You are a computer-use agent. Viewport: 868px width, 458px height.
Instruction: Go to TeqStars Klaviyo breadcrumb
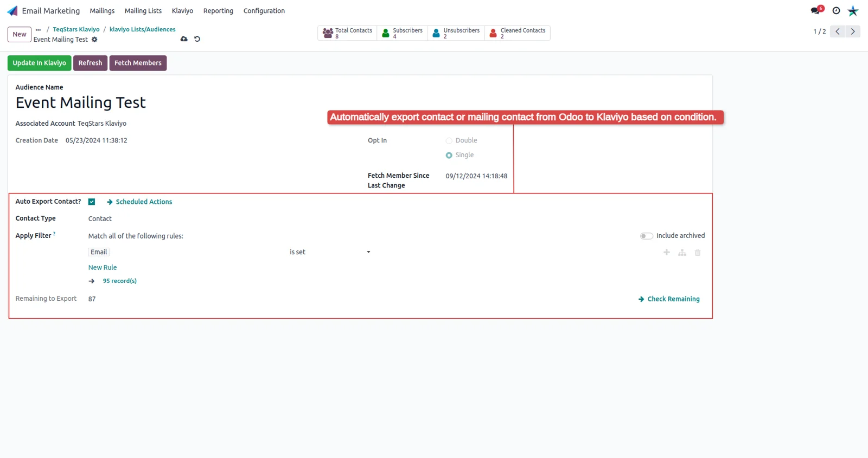[76, 30]
